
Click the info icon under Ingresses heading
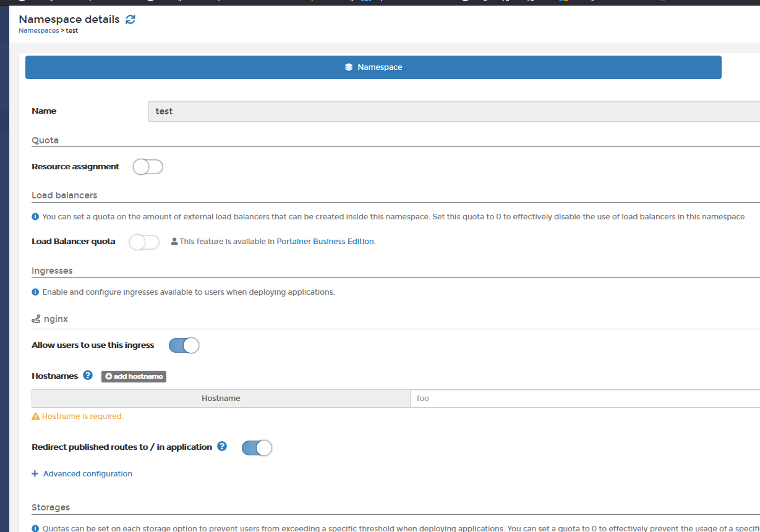pos(35,292)
